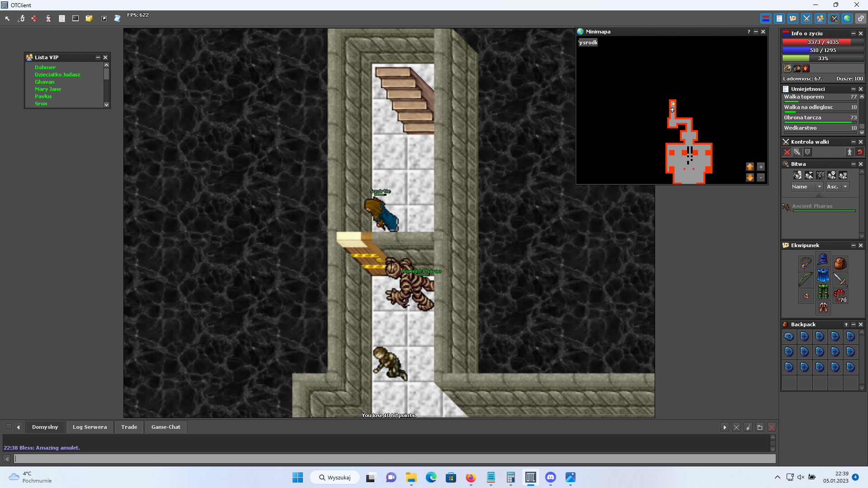868x488 pixels.
Task: Toggle hide monsters filter in Bitwa
Action: click(820, 175)
